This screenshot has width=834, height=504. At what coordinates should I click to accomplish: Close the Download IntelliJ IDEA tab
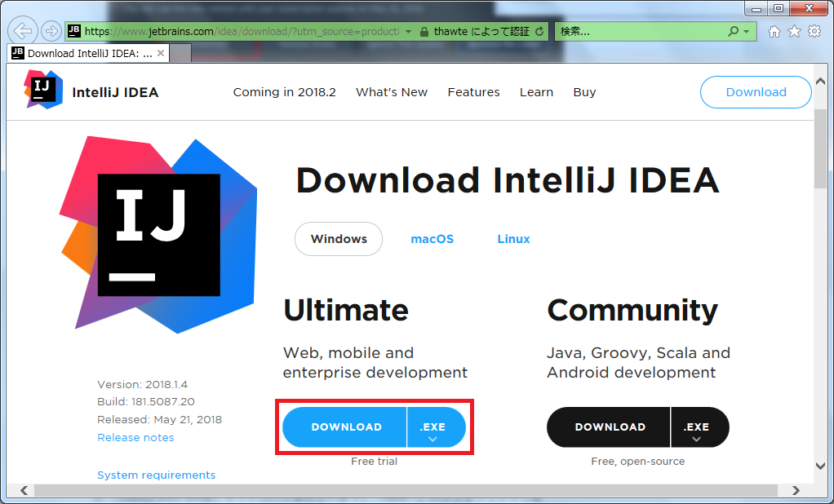pos(161,53)
